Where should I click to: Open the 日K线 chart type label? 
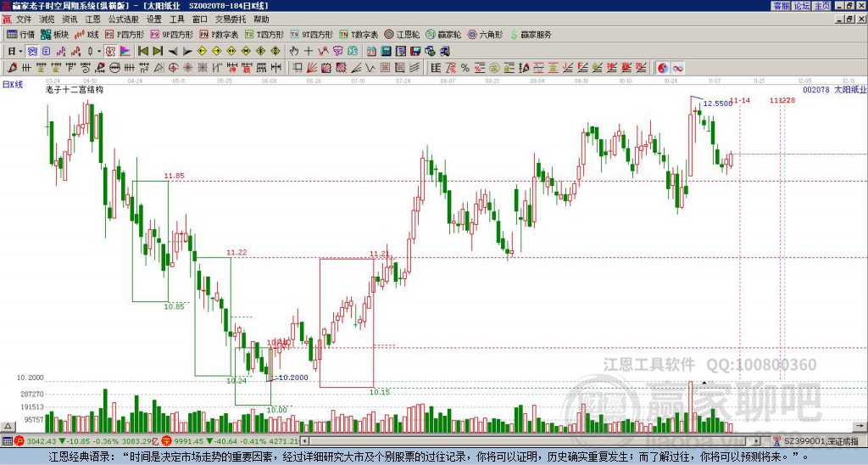tap(13, 84)
